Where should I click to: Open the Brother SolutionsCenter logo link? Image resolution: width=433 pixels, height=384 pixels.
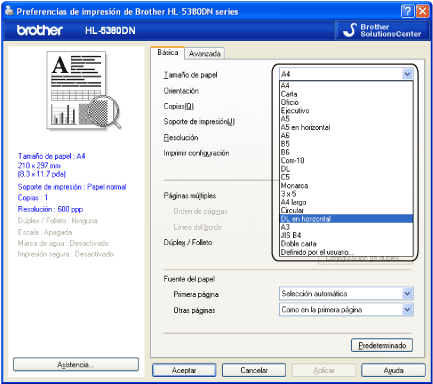[382, 30]
